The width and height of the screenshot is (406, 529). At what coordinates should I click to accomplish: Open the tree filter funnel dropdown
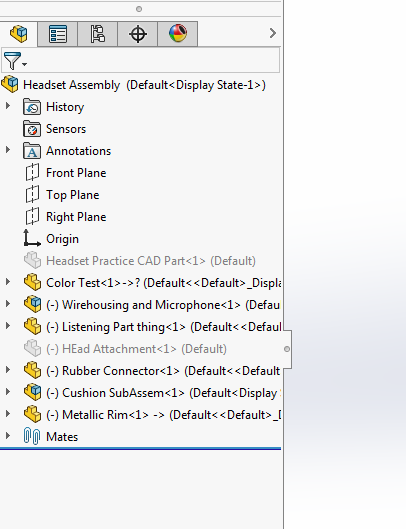(15, 61)
